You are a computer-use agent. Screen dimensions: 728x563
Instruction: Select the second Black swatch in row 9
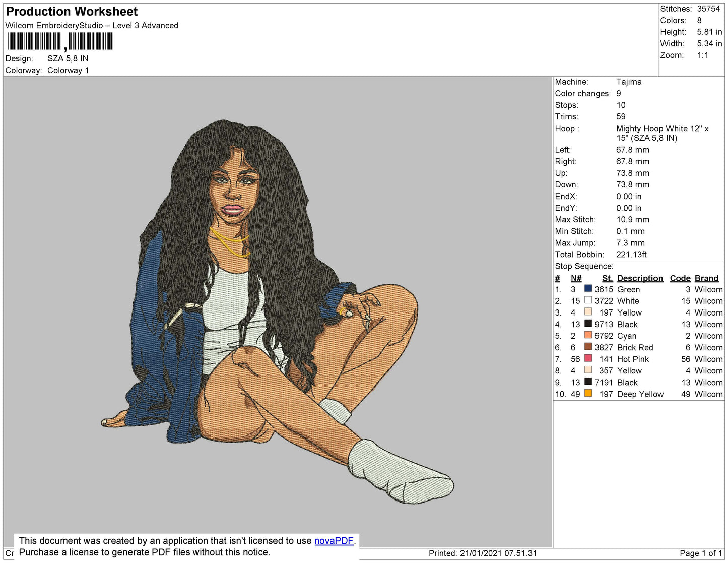click(588, 382)
